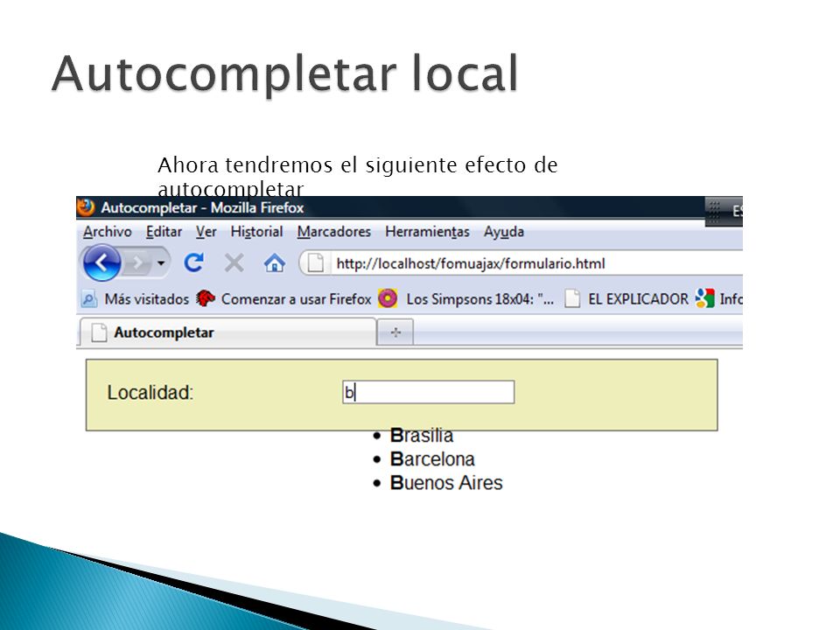
Task: Click the Más visitados magnifier icon
Action: (x=89, y=299)
